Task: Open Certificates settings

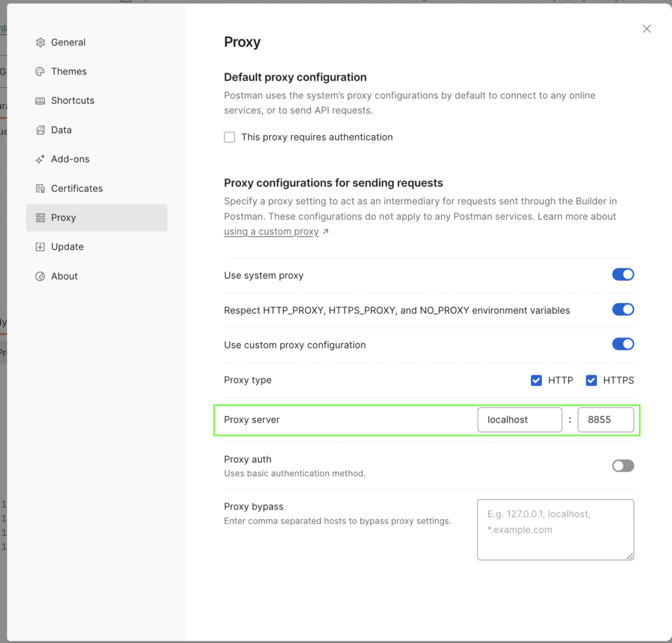Action: 96,188
